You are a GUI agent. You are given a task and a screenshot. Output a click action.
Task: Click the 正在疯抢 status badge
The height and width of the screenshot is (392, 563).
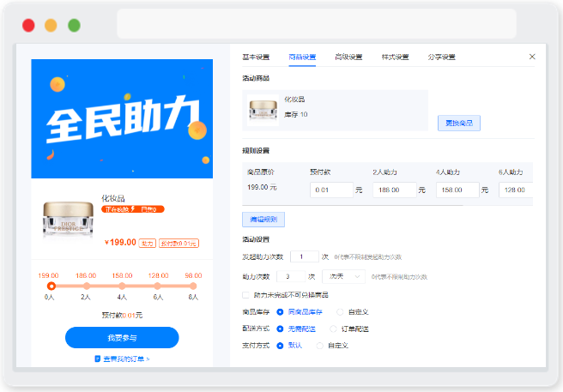[133, 209]
